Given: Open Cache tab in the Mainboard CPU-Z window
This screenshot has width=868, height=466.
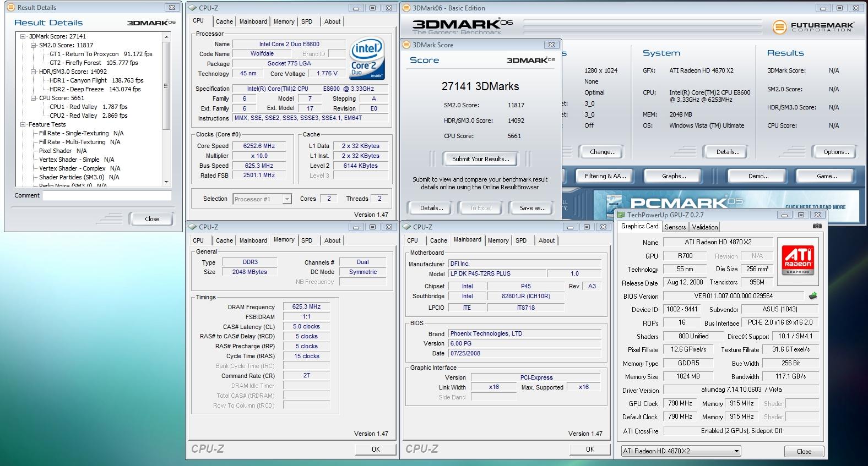Looking at the screenshot, I should (438, 240).
